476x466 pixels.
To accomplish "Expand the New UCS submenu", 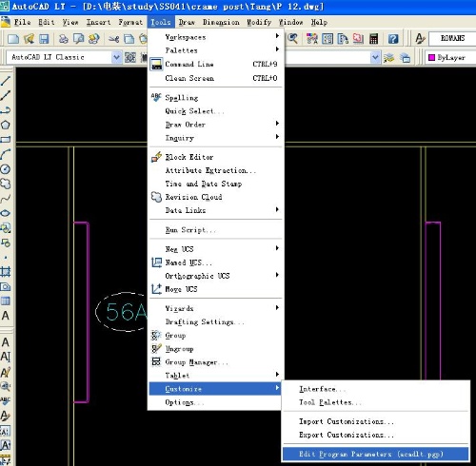I will click(x=216, y=249).
